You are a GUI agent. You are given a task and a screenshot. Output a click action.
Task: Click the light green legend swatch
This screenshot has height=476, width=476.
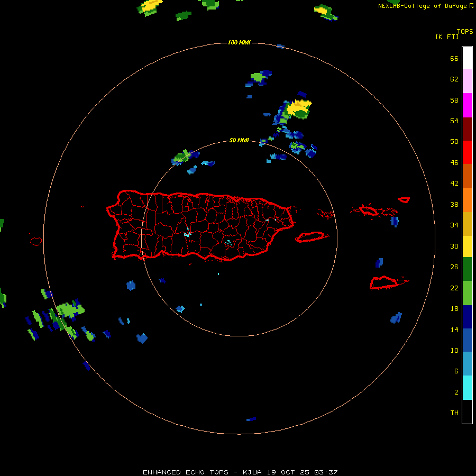(x=467, y=293)
